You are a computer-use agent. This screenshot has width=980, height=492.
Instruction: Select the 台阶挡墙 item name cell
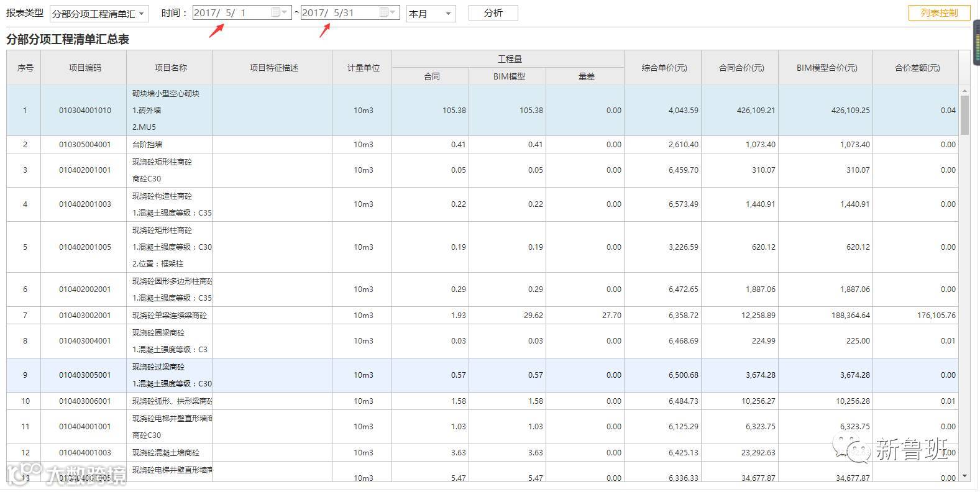pos(170,145)
